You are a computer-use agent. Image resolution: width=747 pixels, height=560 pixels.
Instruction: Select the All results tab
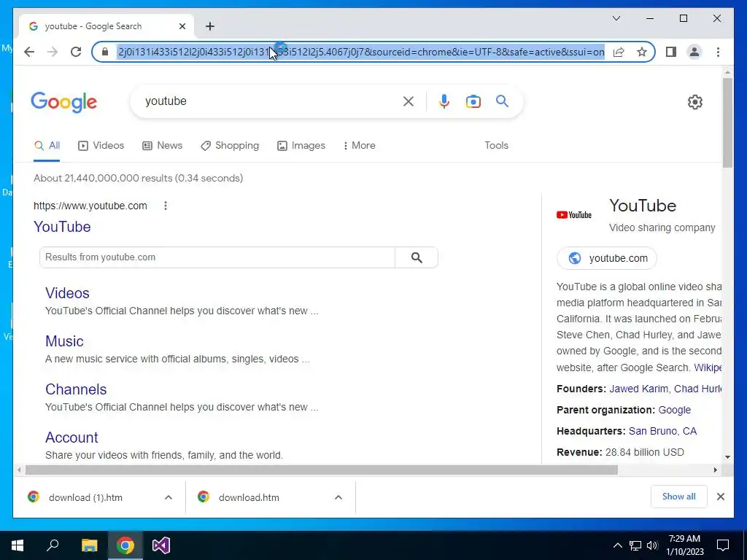[x=47, y=146]
